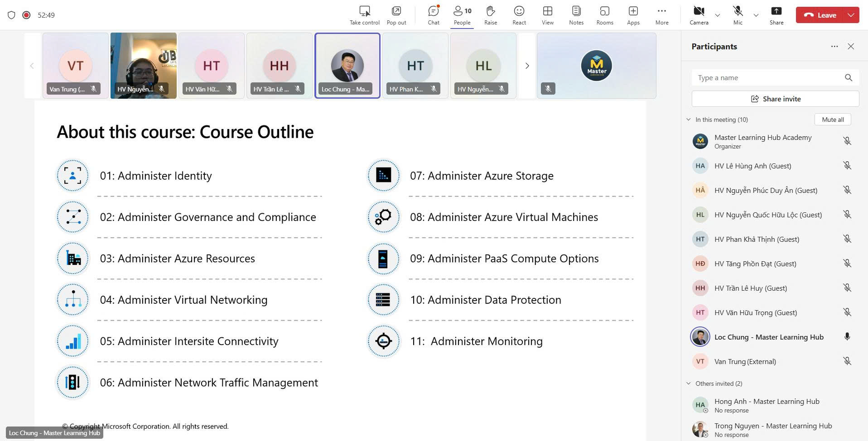
Task: Open the Chat panel
Action: [x=434, y=15]
